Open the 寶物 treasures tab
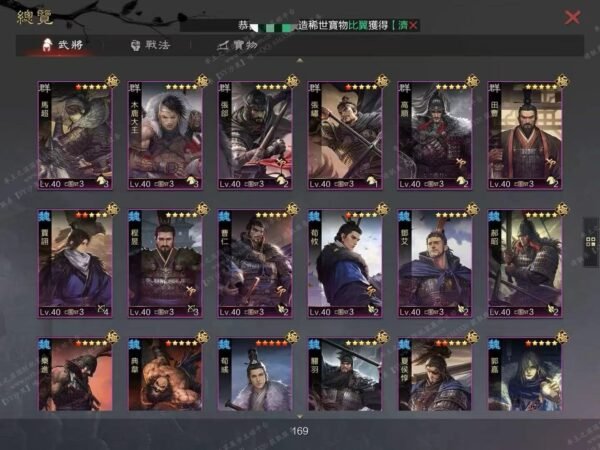The height and width of the screenshot is (450, 600). click(237, 45)
